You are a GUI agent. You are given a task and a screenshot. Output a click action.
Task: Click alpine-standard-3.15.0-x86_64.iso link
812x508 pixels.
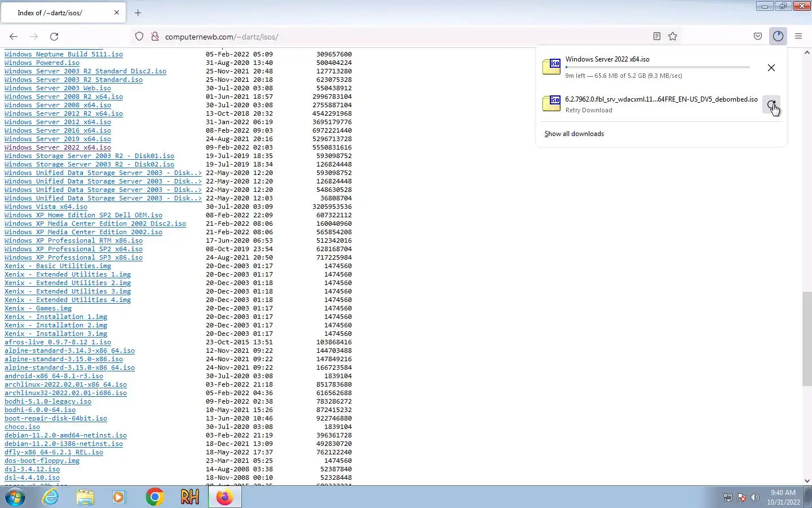pos(69,367)
